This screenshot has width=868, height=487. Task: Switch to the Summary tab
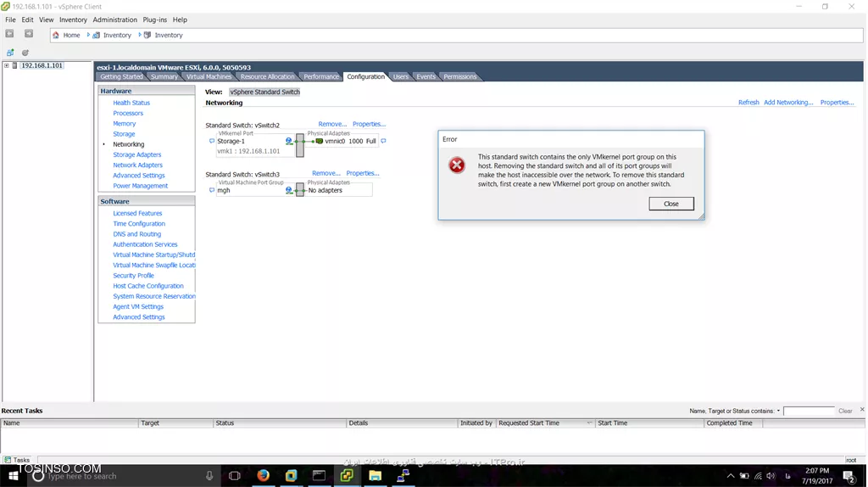[x=164, y=76]
